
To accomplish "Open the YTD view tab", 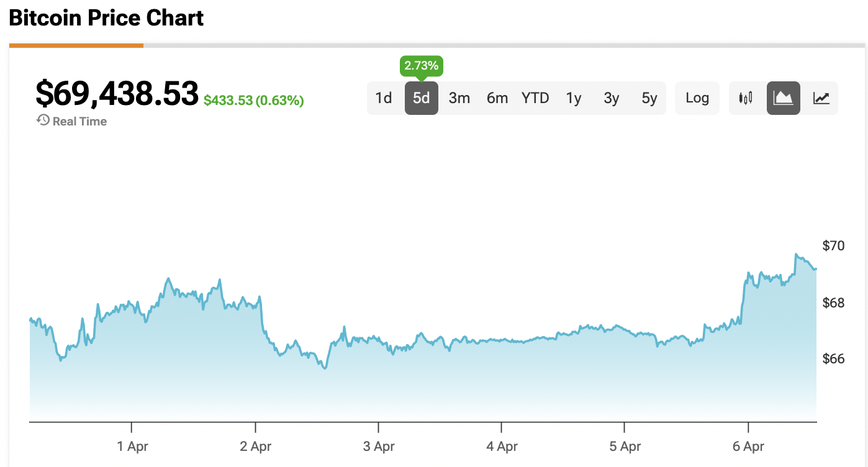I will coord(535,97).
